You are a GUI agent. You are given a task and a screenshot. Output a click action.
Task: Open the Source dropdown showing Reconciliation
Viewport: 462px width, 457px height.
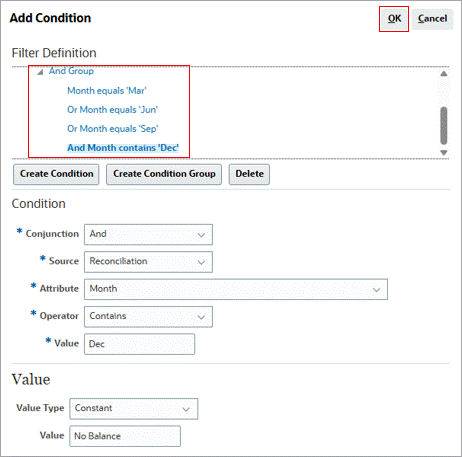pyautogui.click(x=148, y=262)
